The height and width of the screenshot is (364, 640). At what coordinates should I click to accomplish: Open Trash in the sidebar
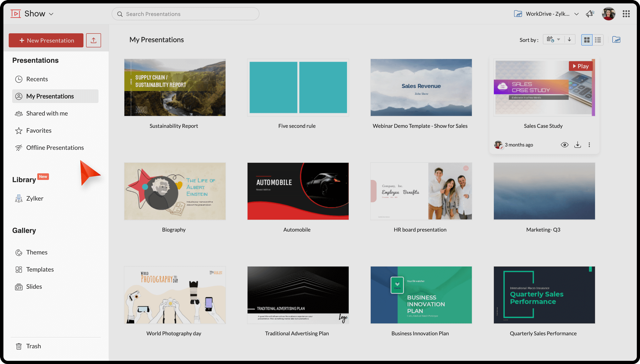pos(33,346)
